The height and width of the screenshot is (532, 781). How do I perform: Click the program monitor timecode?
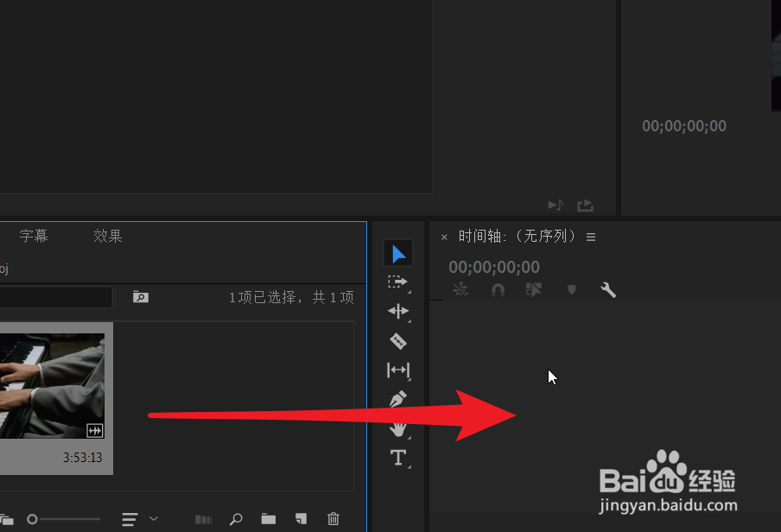(x=684, y=126)
